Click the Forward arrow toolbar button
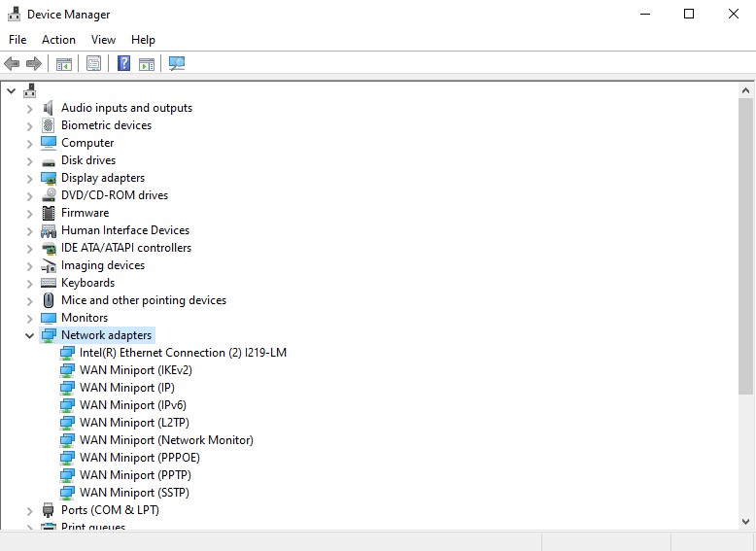The height and width of the screenshot is (551, 756). tap(34, 63)
